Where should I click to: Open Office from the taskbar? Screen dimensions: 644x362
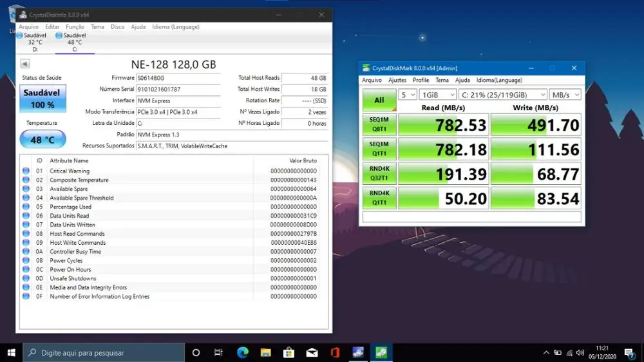click(335, 352)
